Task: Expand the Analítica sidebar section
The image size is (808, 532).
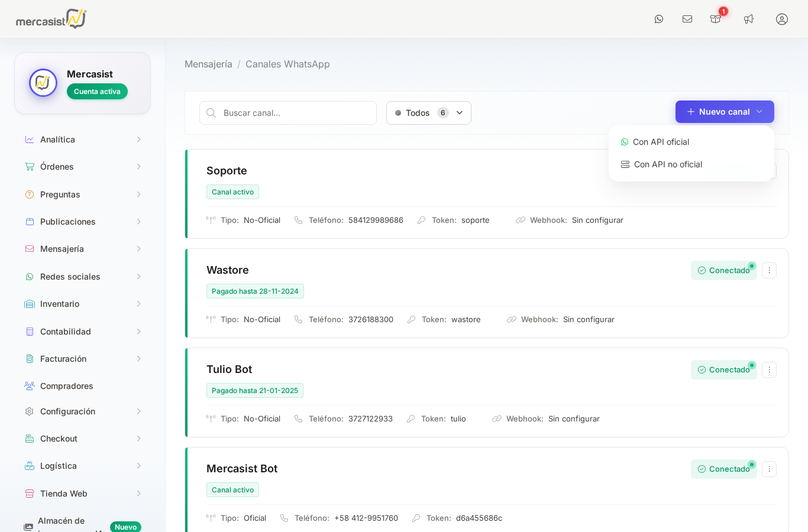Action: point(83,140)
